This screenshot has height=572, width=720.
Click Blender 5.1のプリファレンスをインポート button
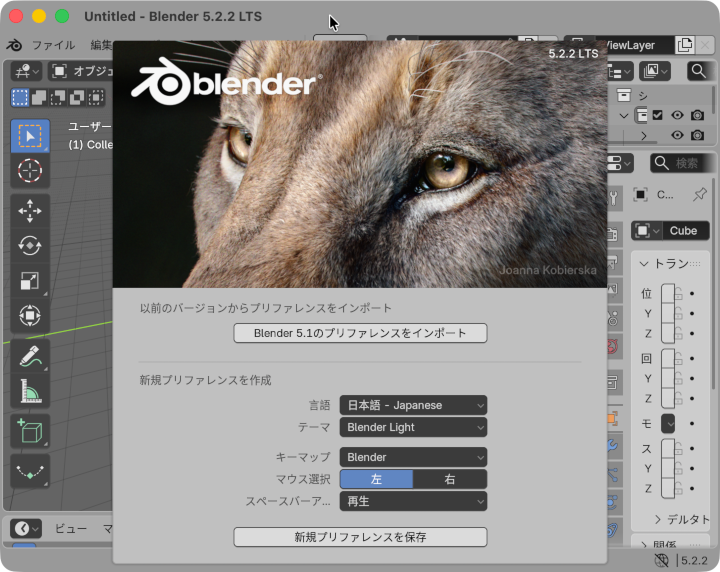(360, 333)
